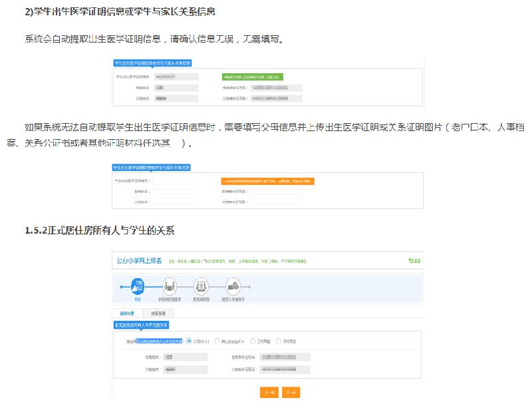Click the education bureau review step icon
This screenshot has width=532, height=402.
coord(200,287)
